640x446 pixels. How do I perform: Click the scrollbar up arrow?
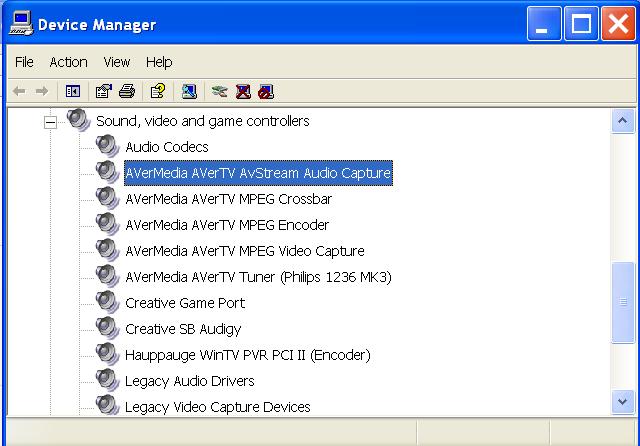pyautogui.click(x=622, y=121)
